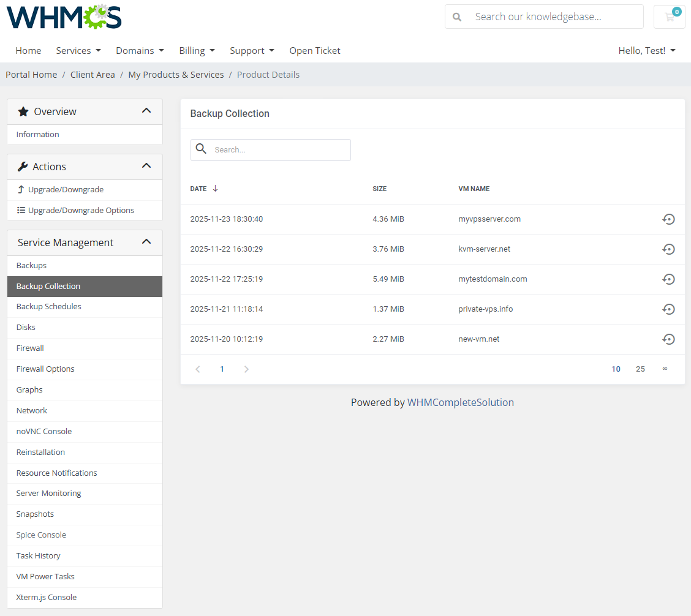691x616 pixels.
Task: Go to Client Area breadcrumb
Action: pos(93,75)
